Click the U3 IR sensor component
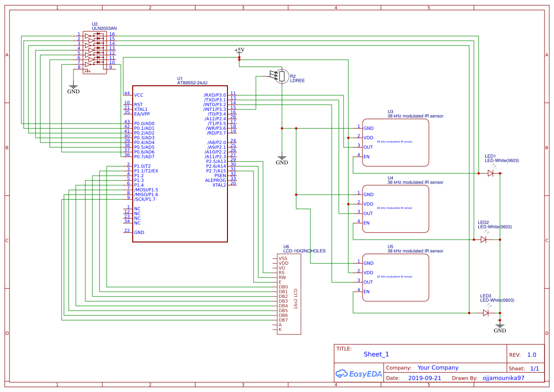 (x=396, y=143)
